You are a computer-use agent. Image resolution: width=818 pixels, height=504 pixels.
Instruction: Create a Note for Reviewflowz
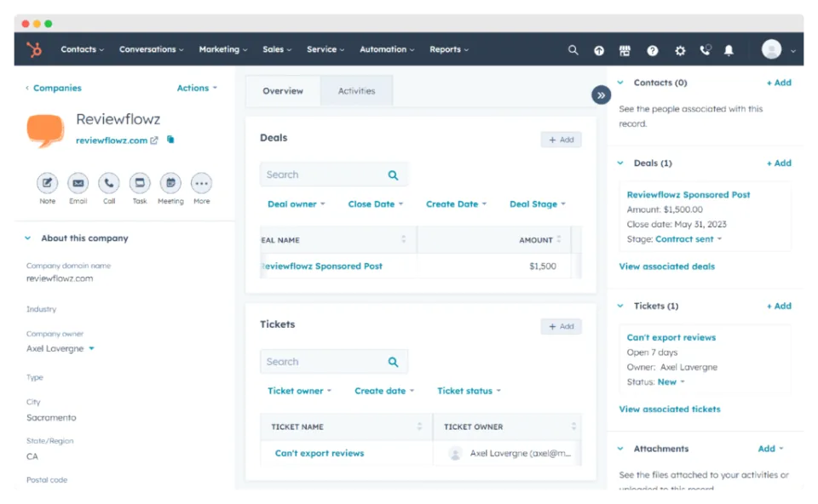(x=47, y=183)
